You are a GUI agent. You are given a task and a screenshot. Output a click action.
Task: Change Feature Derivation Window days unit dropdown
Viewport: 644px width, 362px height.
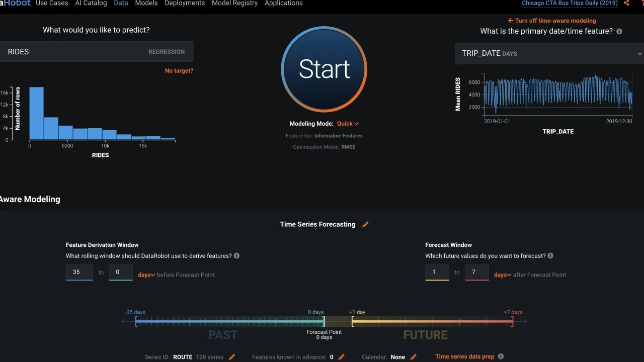click(146, 275)
